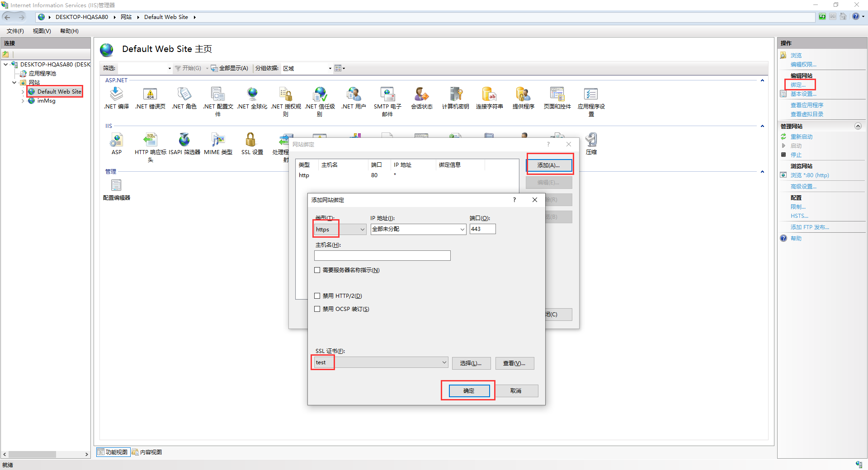Open the 连接字符串 feature icon

coord(489,94)
